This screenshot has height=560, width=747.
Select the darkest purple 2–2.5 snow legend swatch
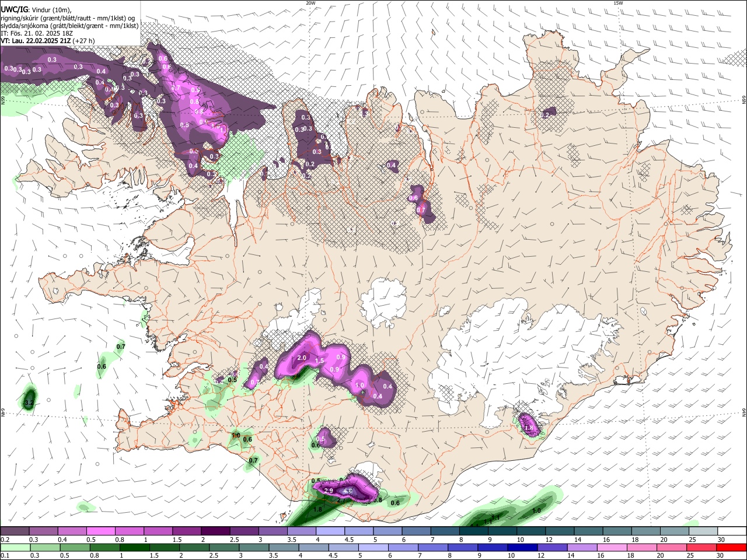[216, 531]
